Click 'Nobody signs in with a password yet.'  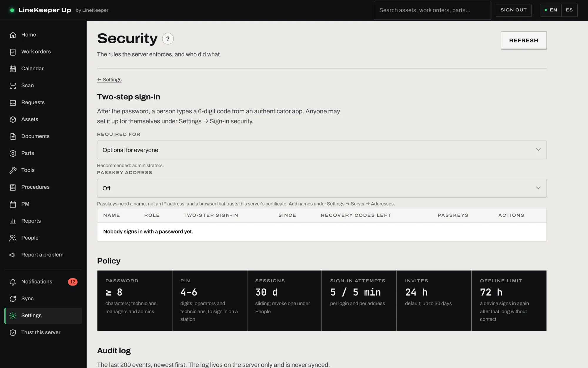coord(148,232)
